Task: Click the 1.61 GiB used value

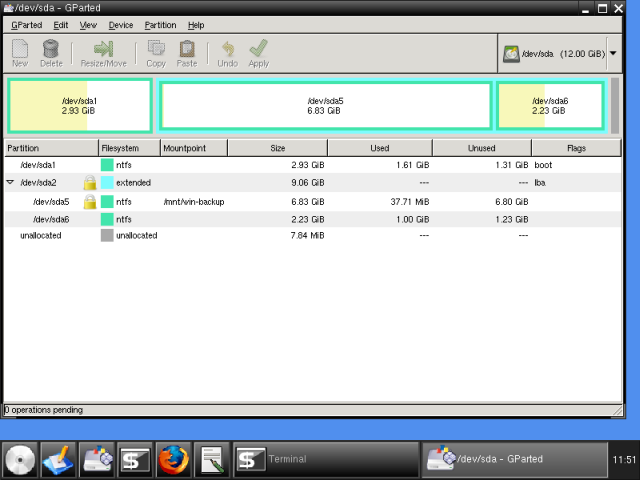Action: point(412,165)
